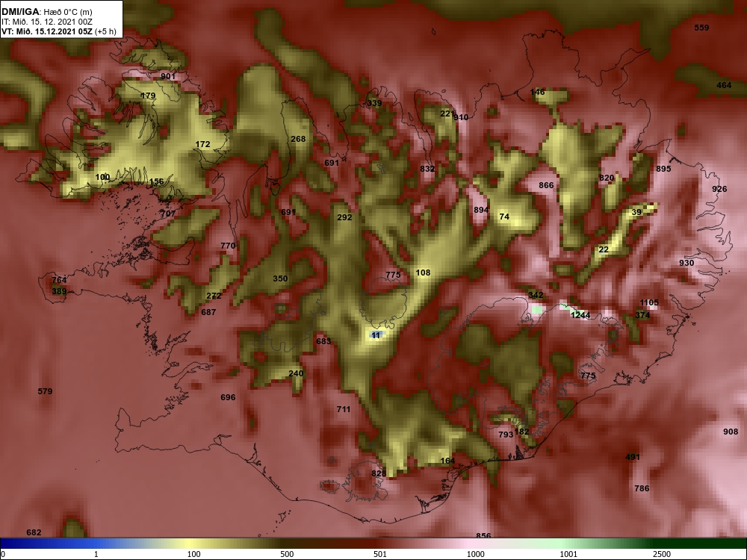Click the map value 108
This screenshot has height=560, width=747.
tap(423, 273)
